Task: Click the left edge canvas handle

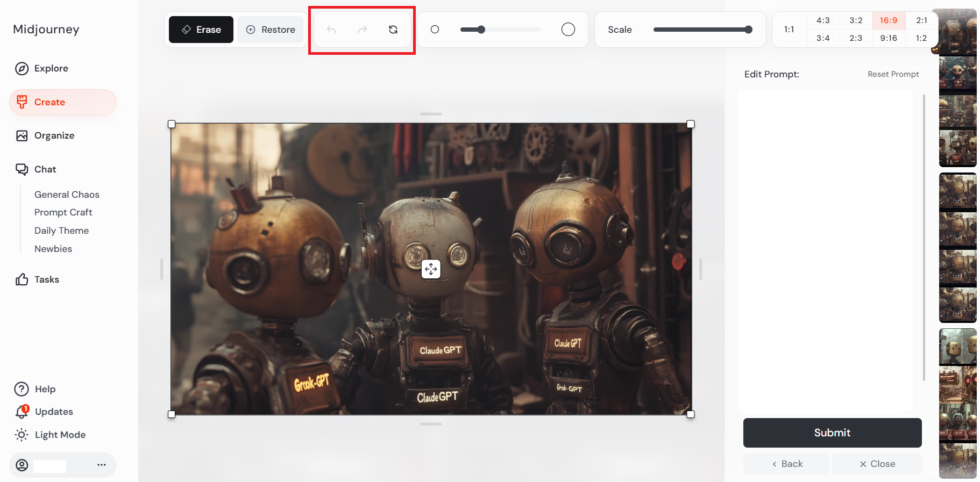Action: point(161,269)
